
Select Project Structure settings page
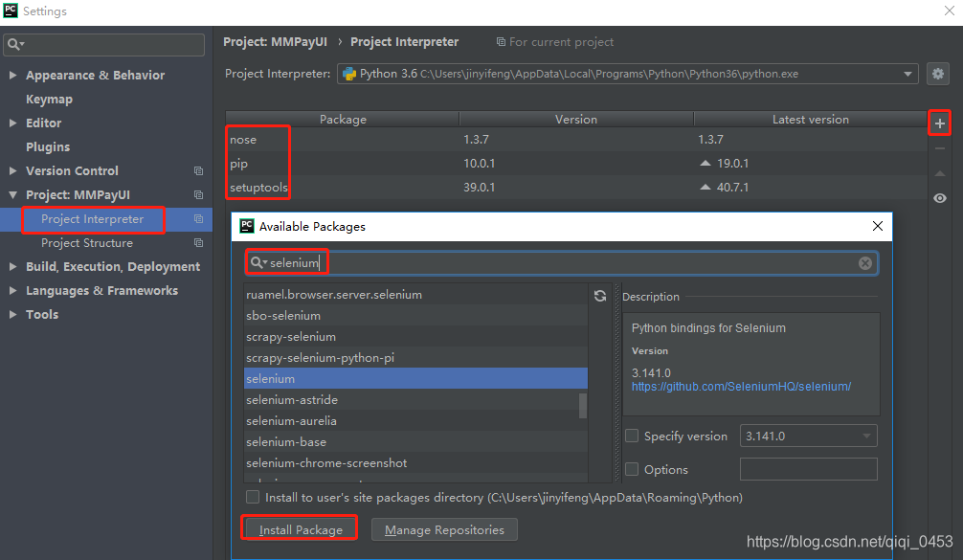point(86,242)
